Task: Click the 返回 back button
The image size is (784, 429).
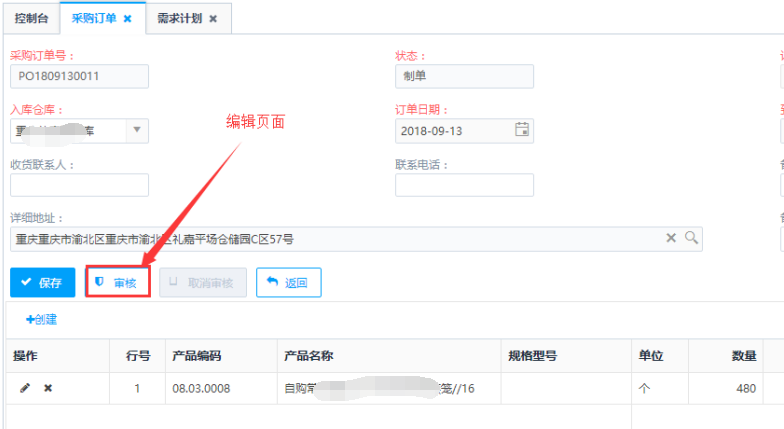Action: (289, 283)
